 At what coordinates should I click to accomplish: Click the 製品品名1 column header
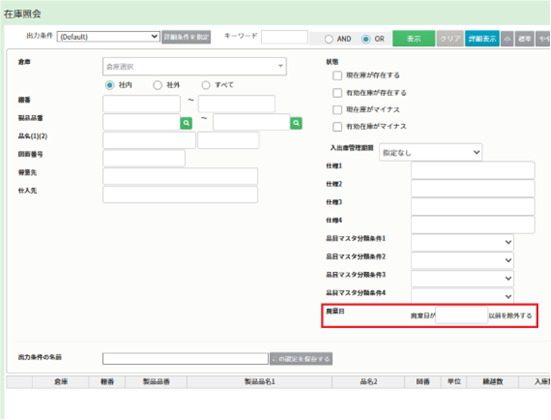point(260,382)
